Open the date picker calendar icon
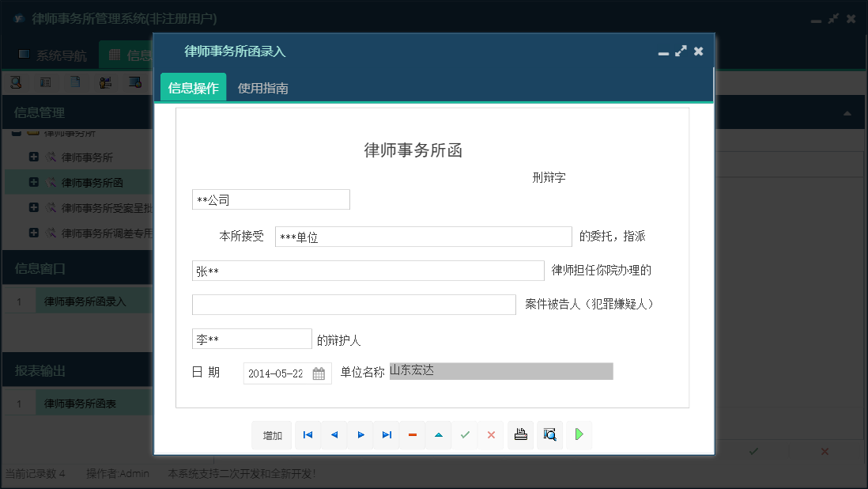Screen dimensions: 868x489 (319, 373)
